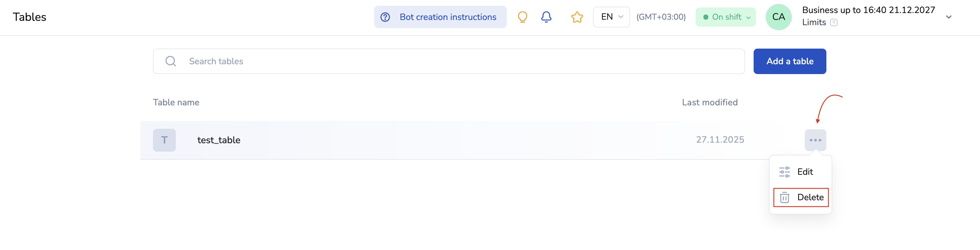
Task: Click the Edit sliders icon
Action: click(x=784, y=172)
